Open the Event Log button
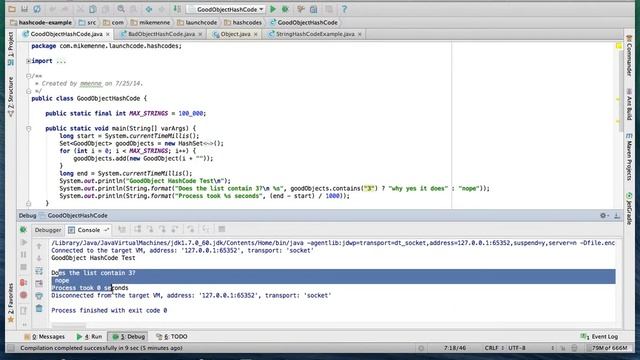Screen dimensions: 640x360 coord(599,337)
